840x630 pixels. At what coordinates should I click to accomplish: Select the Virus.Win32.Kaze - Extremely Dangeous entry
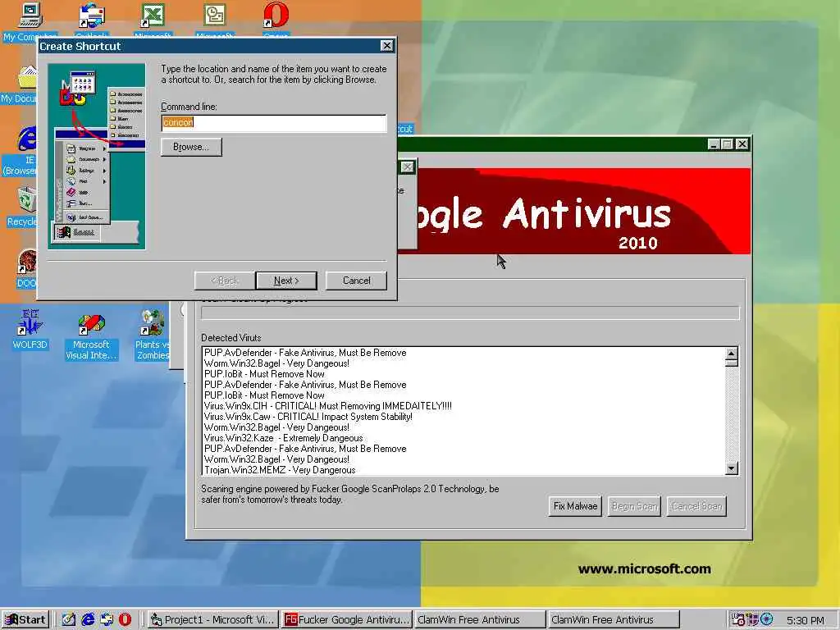[283, 438]
